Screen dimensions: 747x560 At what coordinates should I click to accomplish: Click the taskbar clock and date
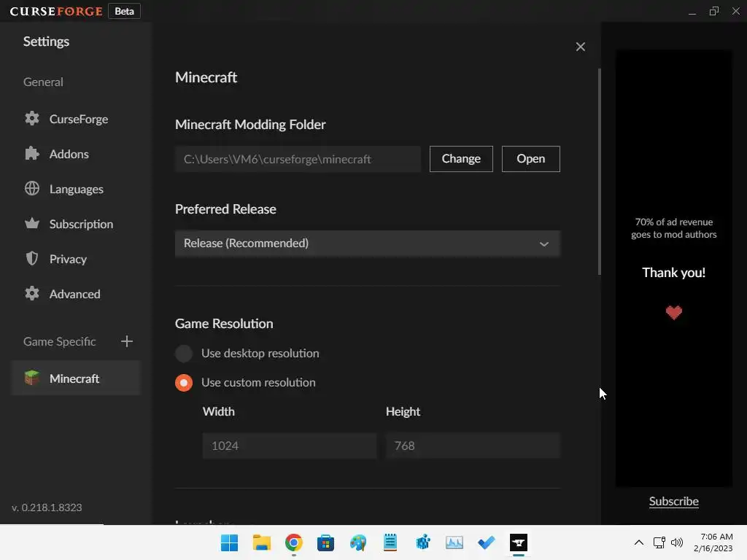tap(713, 542)
